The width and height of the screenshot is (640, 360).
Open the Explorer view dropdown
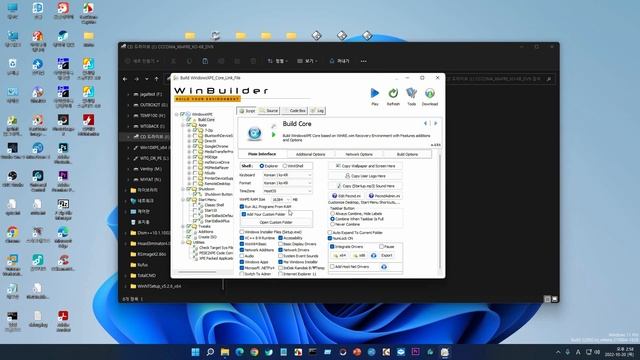tap(307, 61)
